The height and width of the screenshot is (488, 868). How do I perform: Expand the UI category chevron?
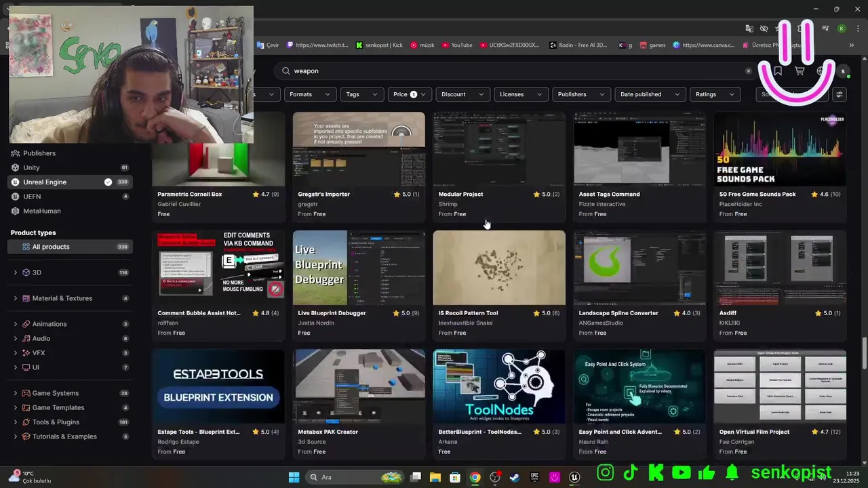click(16, 367)
